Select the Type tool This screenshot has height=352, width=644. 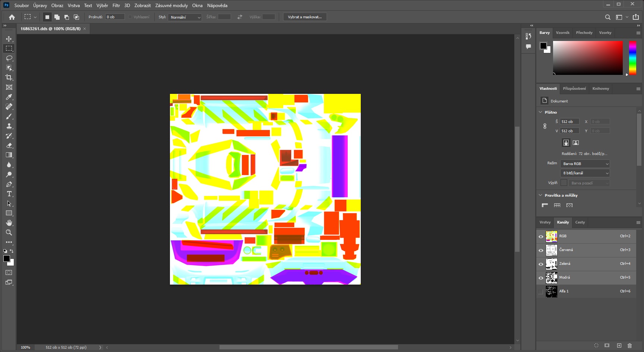pos(9,194)
